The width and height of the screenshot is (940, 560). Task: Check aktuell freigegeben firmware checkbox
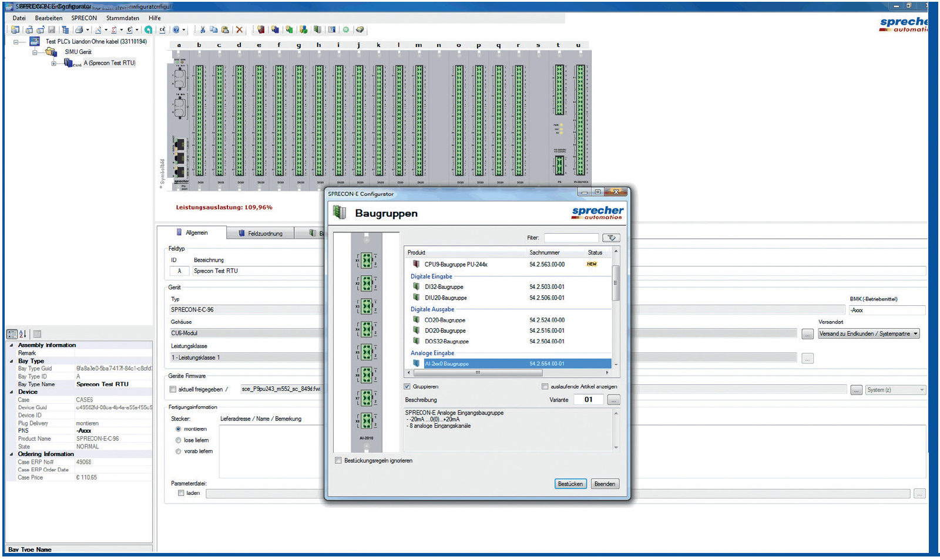click(x=173, y=389)
